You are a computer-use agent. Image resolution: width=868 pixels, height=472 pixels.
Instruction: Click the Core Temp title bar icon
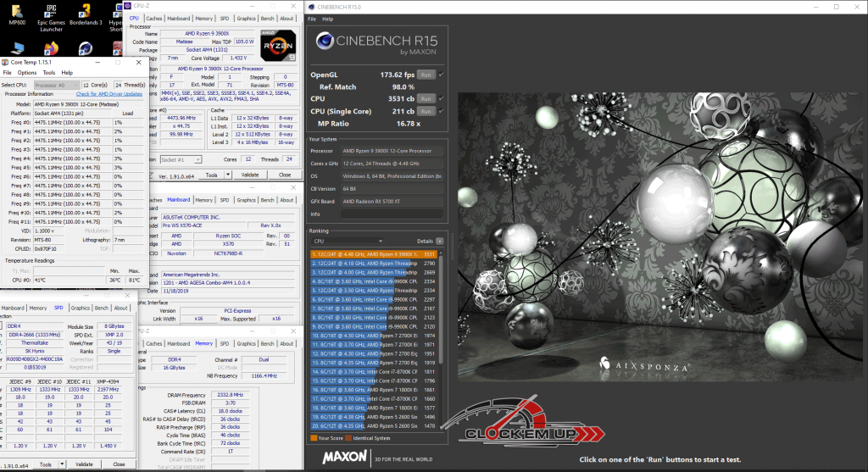(6, 62)
